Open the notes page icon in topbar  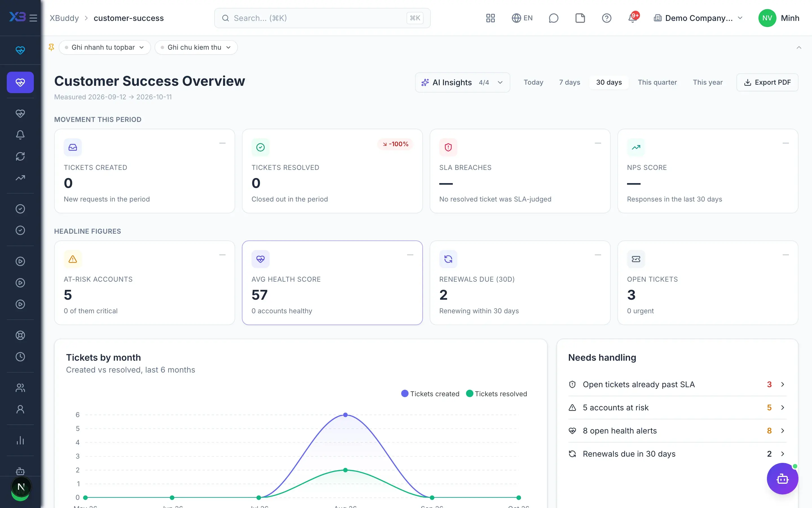pyautogui.click(x=580, y=18)
